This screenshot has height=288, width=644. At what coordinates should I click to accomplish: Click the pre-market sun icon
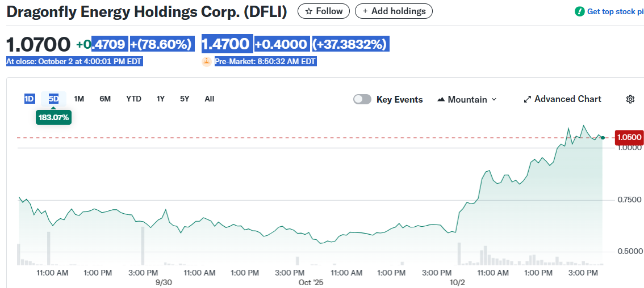click(x=207, y=61)
